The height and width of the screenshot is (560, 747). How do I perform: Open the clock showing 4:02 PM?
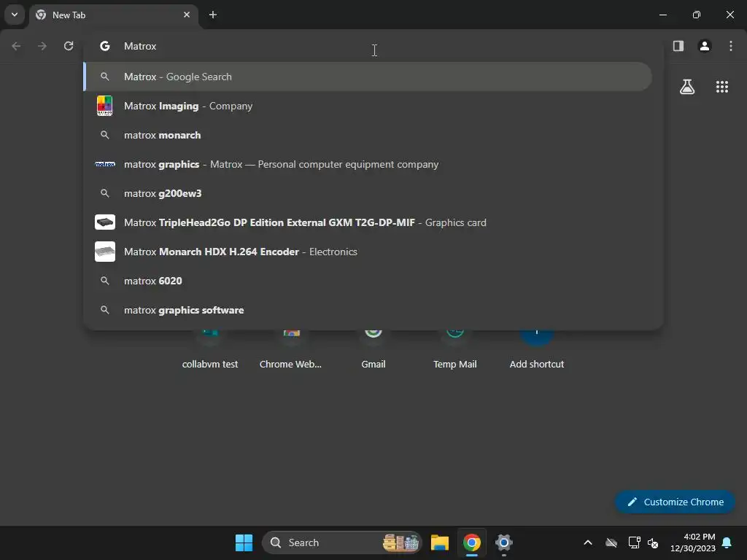coord(693,542)
